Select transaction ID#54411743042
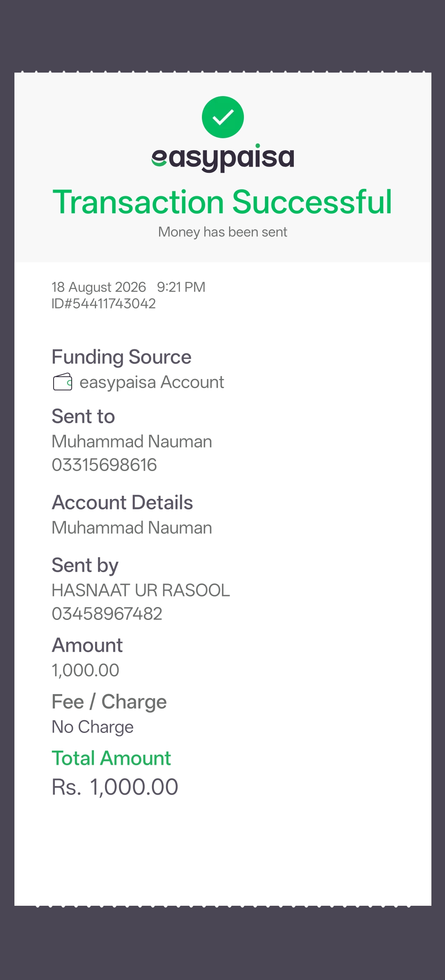445x980 pixels. tap(104, 304)
